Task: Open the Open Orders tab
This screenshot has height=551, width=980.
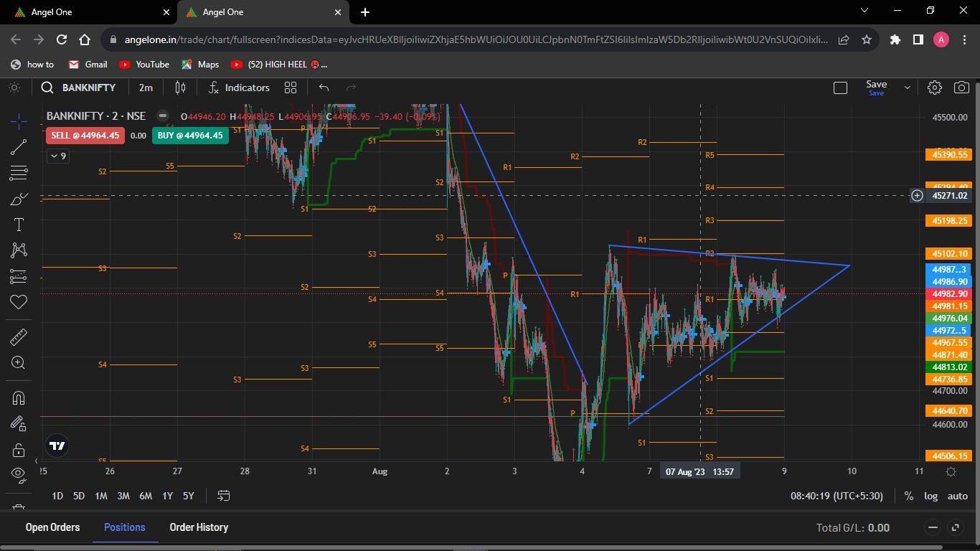Action: [x=52, y=527]
